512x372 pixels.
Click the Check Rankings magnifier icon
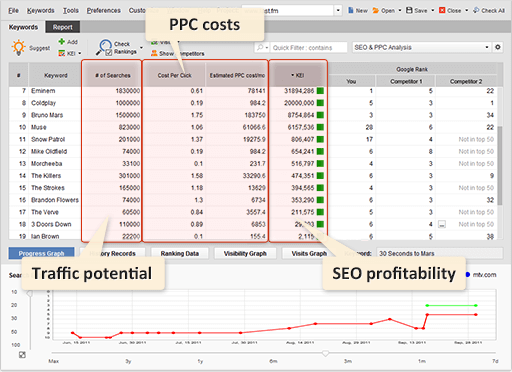tap(104, 47)
